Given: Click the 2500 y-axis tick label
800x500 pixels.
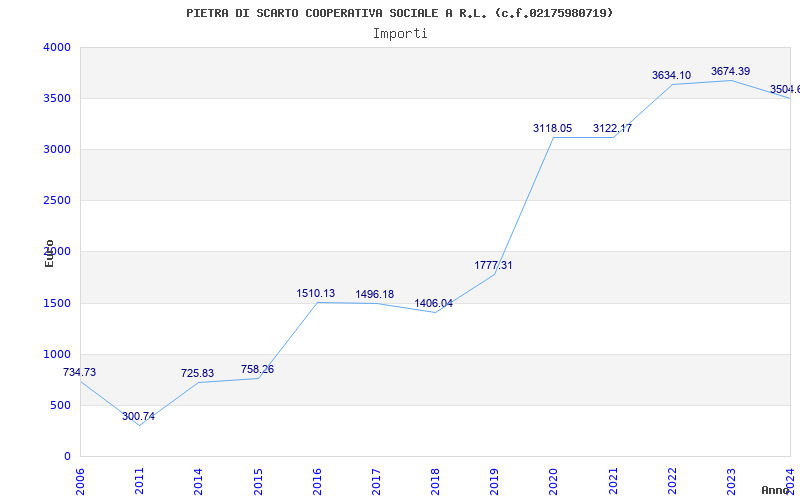Looking at the screenshot, I should tap(57, 201).
